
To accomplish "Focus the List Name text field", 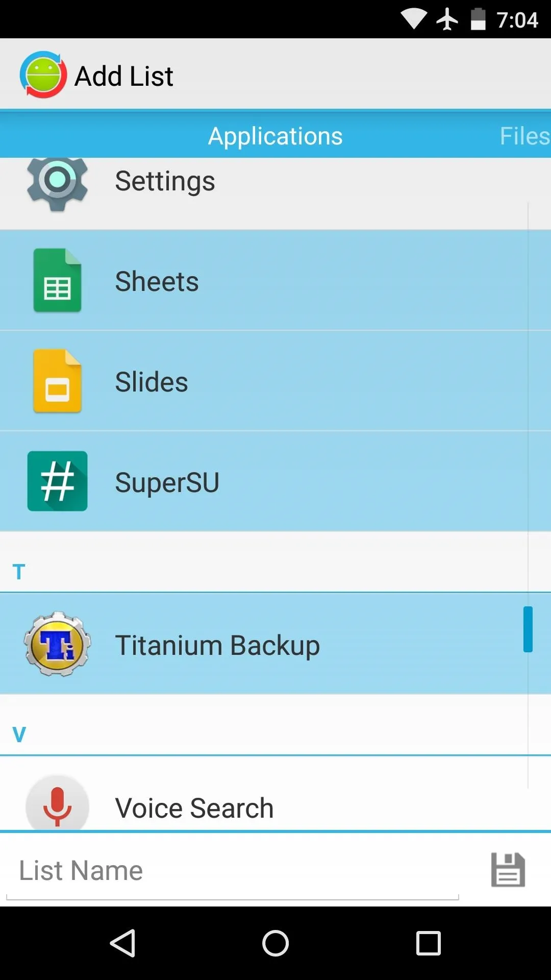I will click(233, 871).
